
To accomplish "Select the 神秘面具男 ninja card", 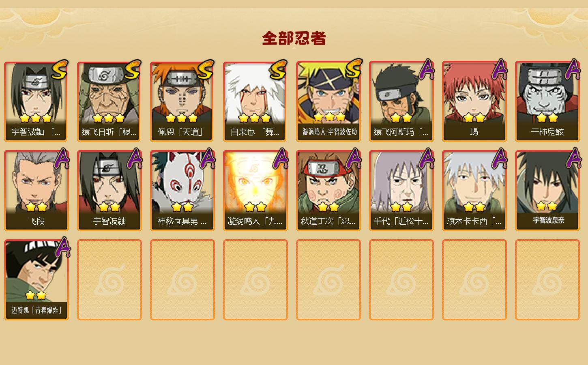I will 182,191.
